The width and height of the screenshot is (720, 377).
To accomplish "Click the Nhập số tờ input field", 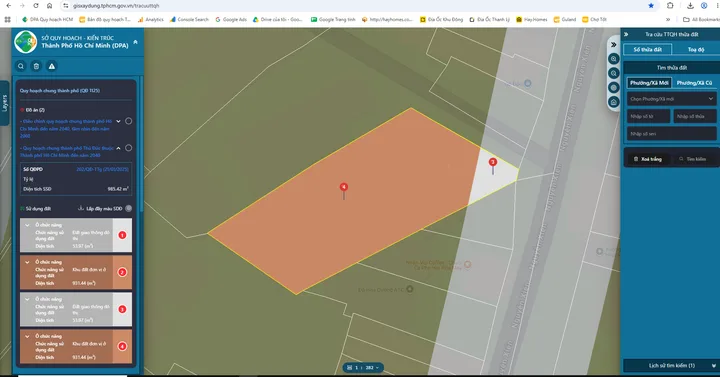I will (648, 116).
